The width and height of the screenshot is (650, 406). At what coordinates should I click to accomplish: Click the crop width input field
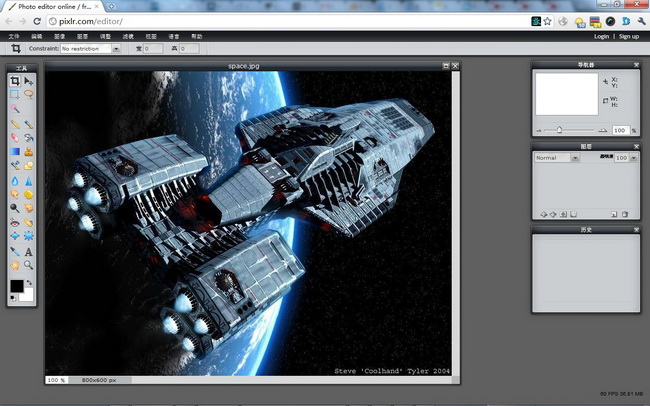(153, 48)
